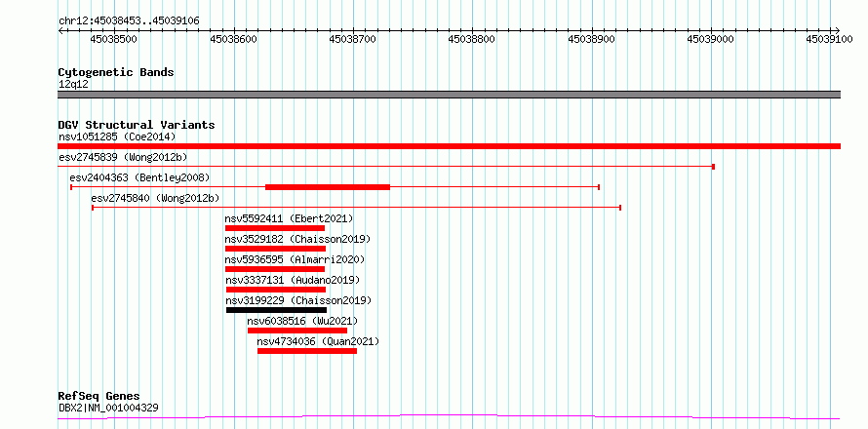Click the nsv3199229 (Chaisson2019) label
The height and width of the screenshot is (429, 868).
click(298, 300)
